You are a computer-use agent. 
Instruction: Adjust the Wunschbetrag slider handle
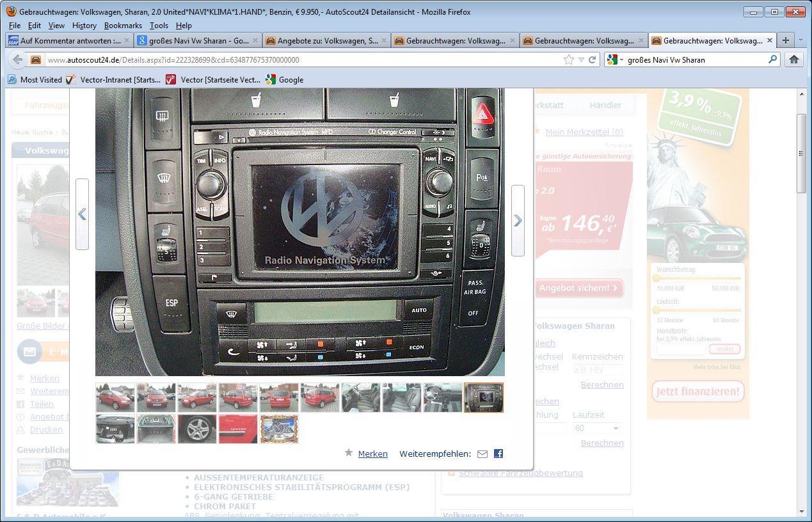pos(656,278)
